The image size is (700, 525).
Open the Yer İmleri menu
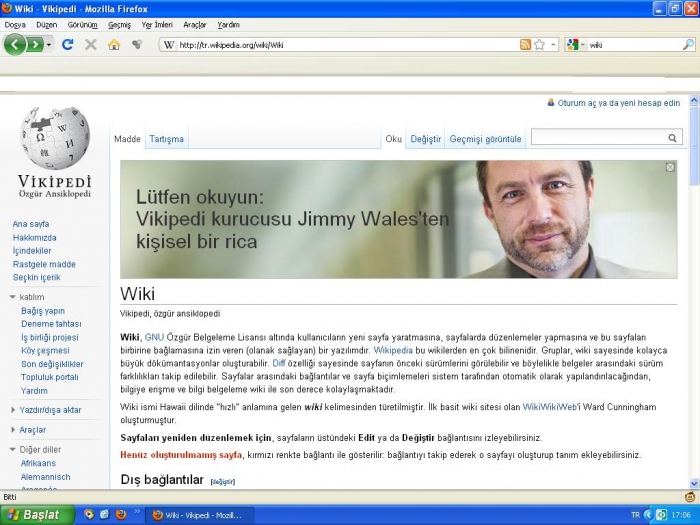coord(157,25)
